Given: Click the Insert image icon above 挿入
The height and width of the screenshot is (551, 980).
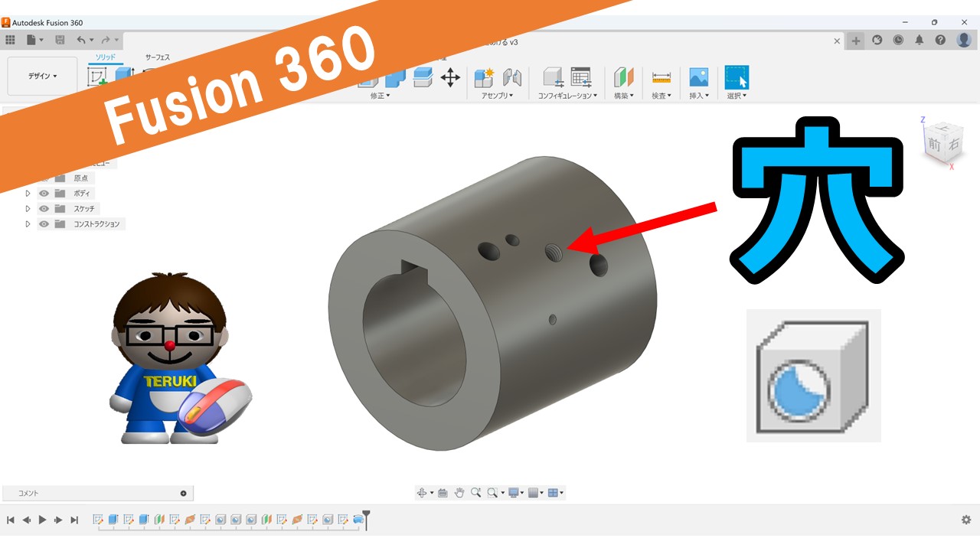Looking at the screenshot, I should click(698, 77).
